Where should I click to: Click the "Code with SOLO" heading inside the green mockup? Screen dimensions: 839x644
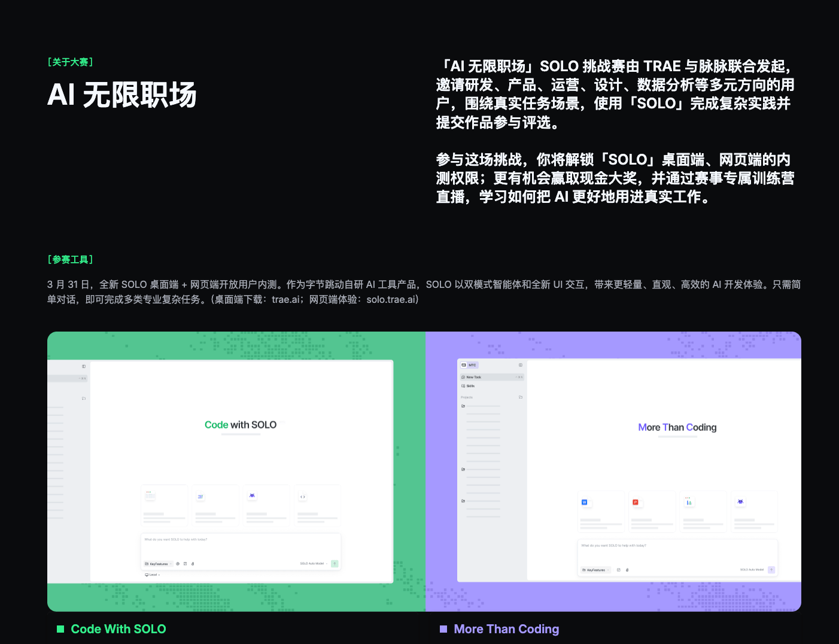click(241, 425)
